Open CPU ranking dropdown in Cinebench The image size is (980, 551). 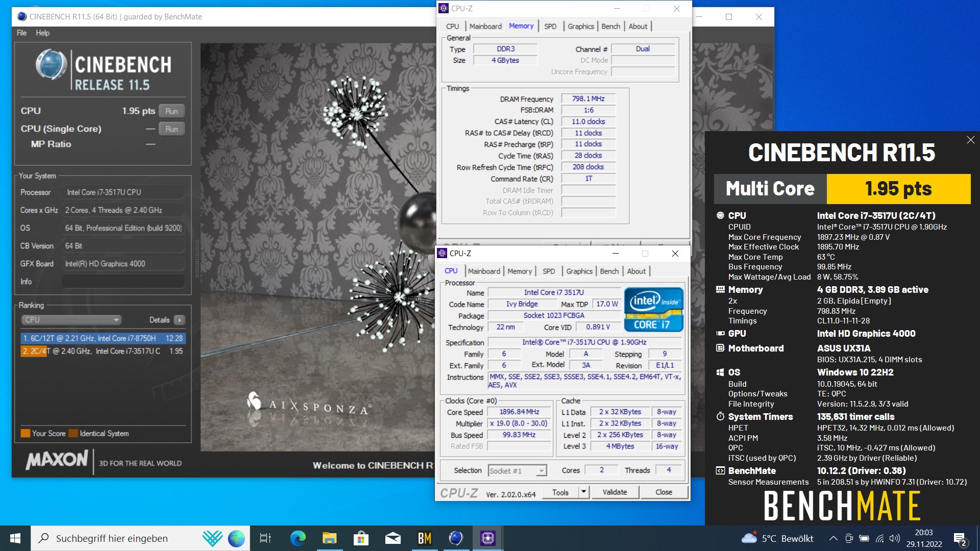click(x=71, y=320)
